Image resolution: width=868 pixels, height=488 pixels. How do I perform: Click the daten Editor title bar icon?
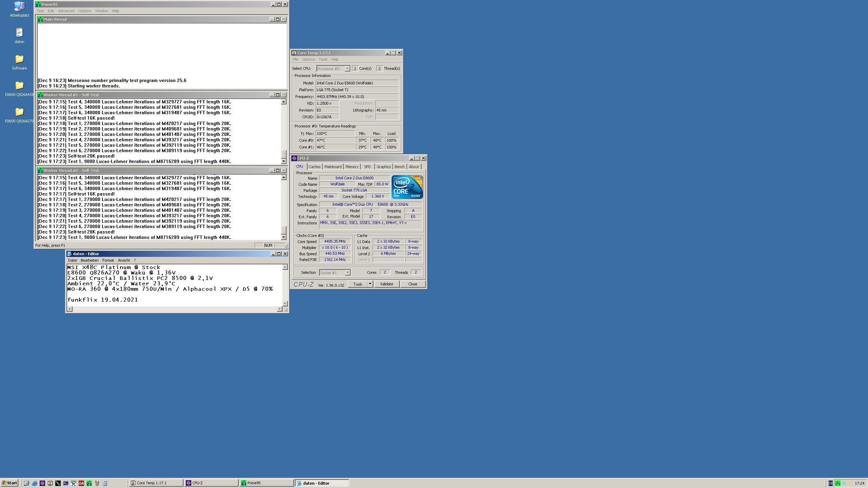click(x=70, y=254)
